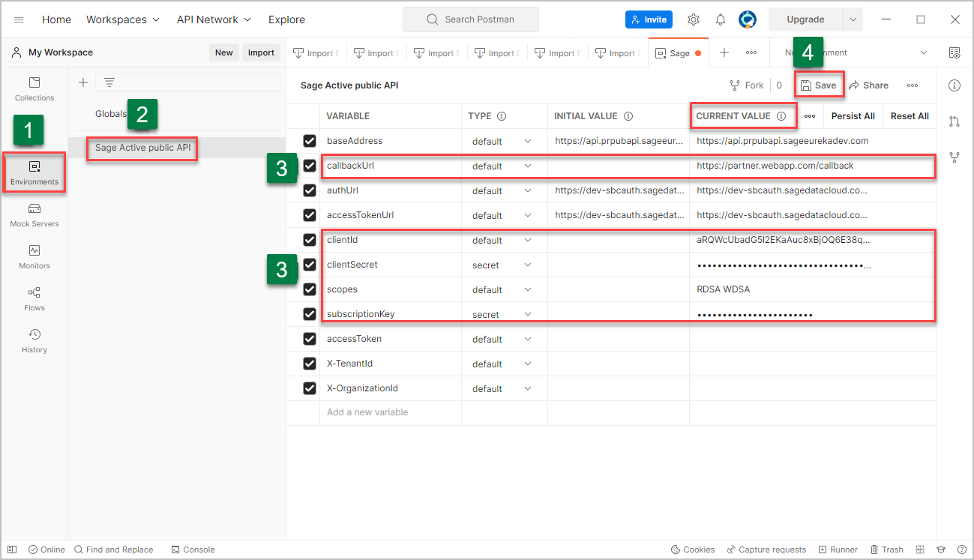Click Reset All
The height and width of the screenshot is (560, 974).
click(910, 116)
